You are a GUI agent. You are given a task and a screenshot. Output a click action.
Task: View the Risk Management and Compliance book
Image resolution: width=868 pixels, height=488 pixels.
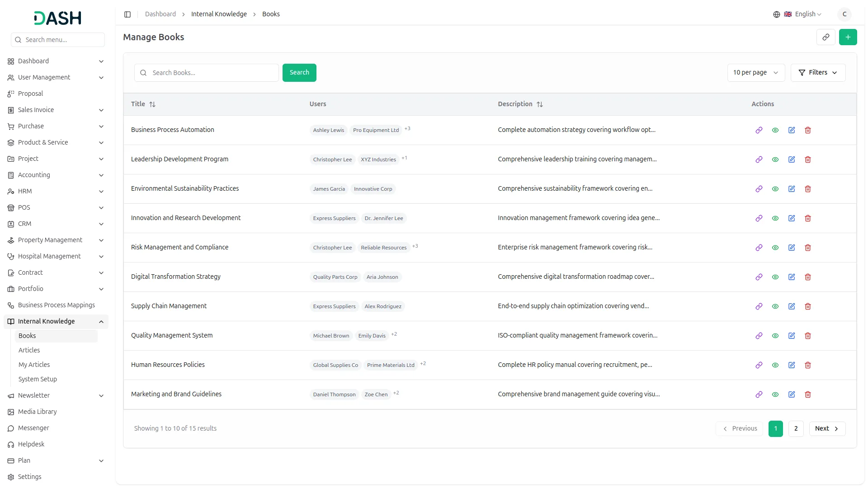click(775, 248)
